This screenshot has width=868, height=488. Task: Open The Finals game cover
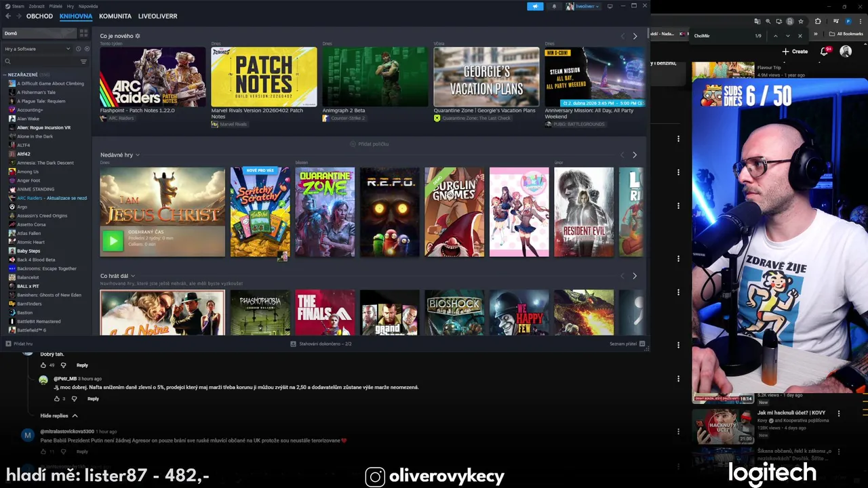(x=325, y=312)
